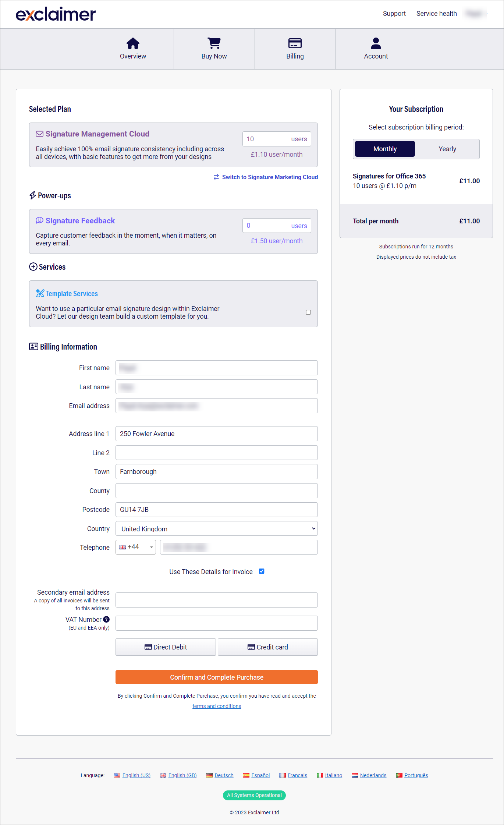The image size is (504, 825).
Task: Click the Signature Feedback smiley icon
Action: click(x=39, y=220)
